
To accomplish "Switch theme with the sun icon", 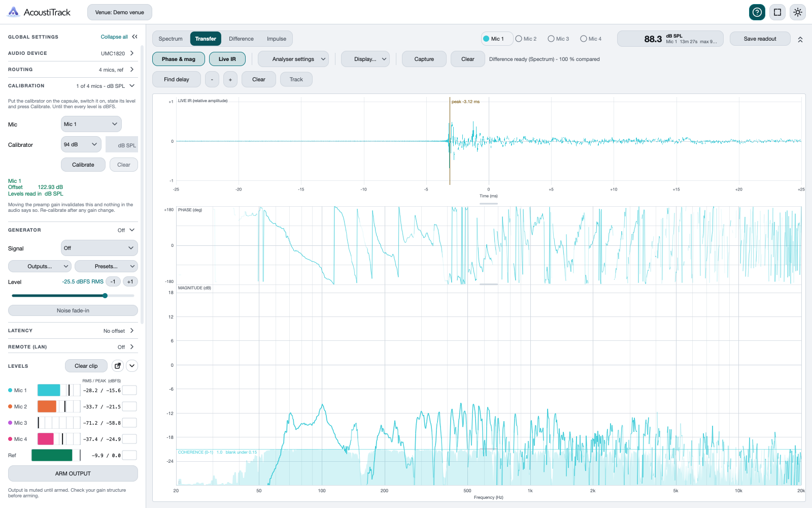I will (x=798, y=12).
